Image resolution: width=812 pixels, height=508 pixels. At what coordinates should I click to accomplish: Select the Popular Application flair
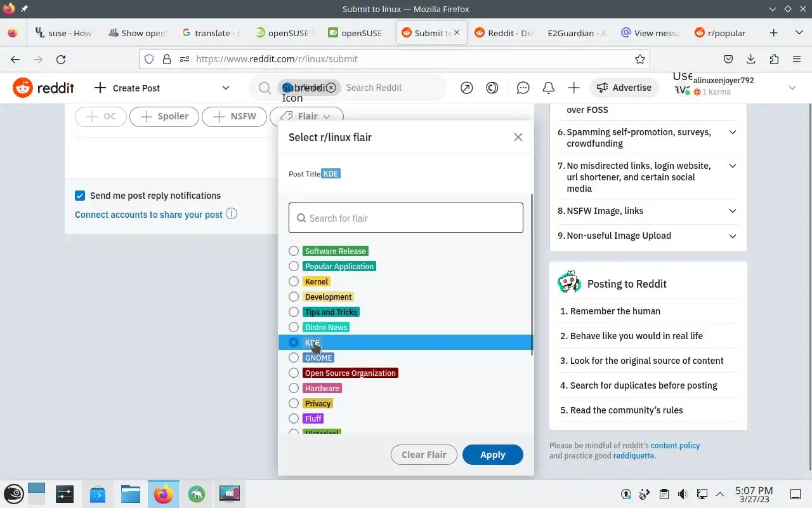coord(294,266)
